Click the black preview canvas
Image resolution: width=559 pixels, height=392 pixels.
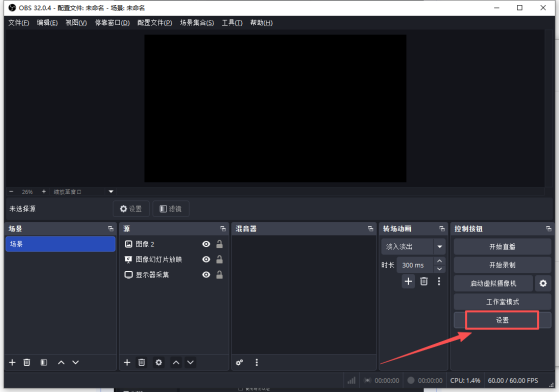coord(275,108)
